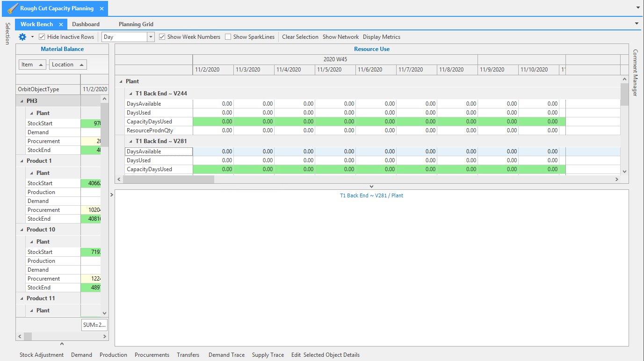Click Clear Selection
This screenshot has width=644, height=361.
[x=300, y=37]
